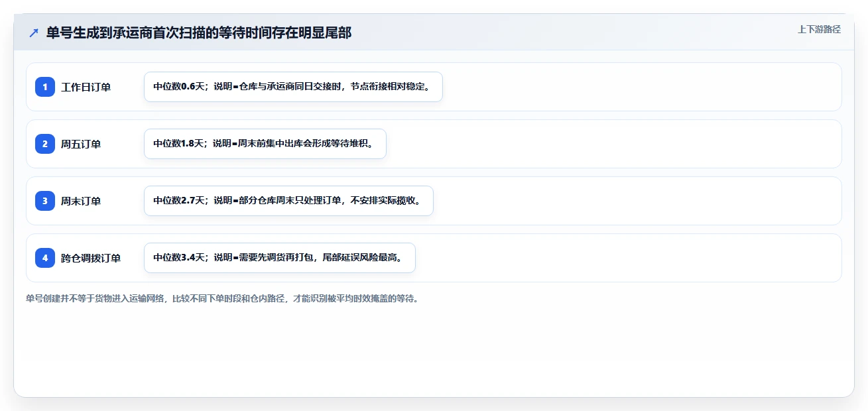Image resolution: width=868 pixels, height=411 pixels.
Task: Click the 中位数3.4天 description box
Action: pos(279,258)
